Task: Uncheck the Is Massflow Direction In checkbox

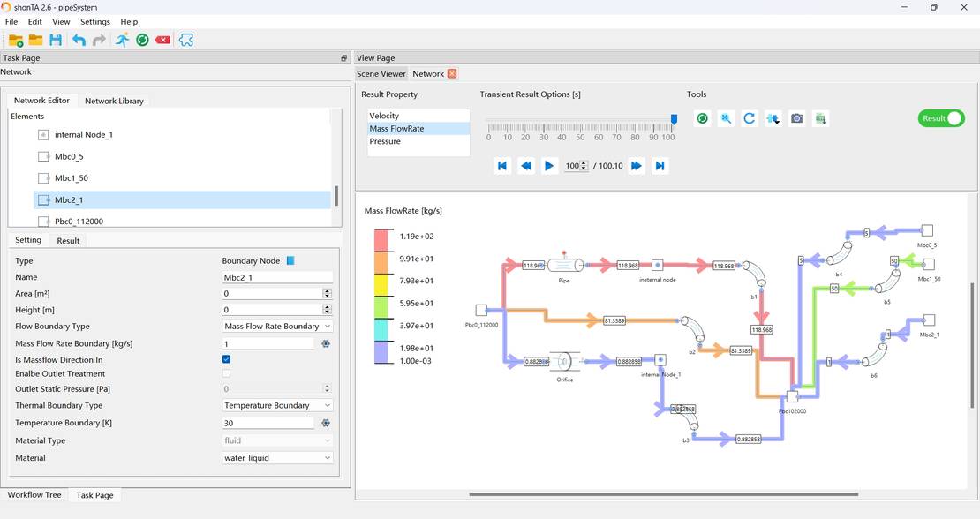Action: tap(226, 359)
